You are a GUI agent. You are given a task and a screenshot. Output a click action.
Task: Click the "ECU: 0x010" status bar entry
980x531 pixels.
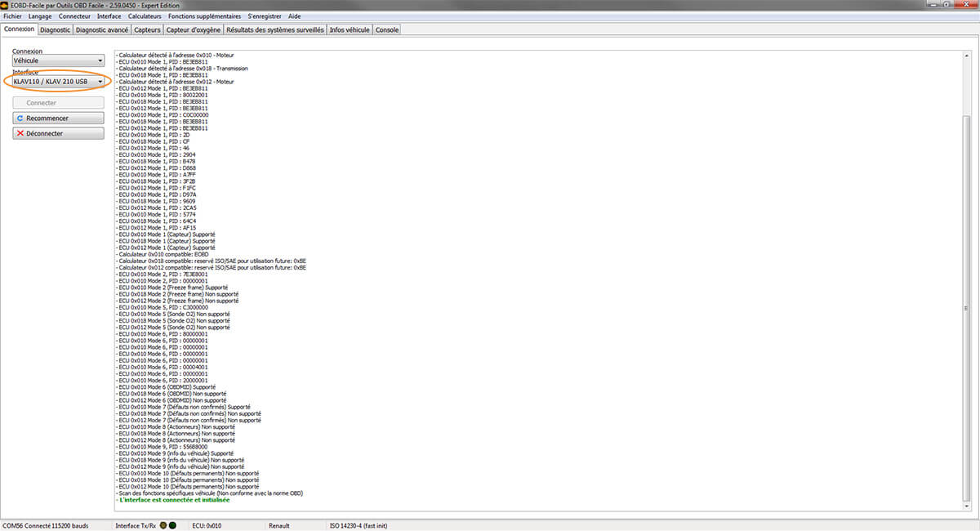click(x=206, y=525)
